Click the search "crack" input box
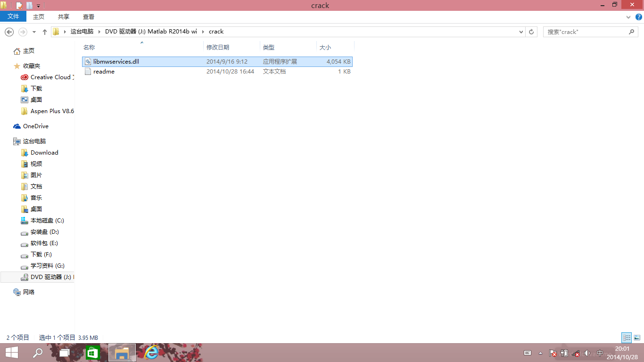This screenshot has height=362, width=644. 586,32
